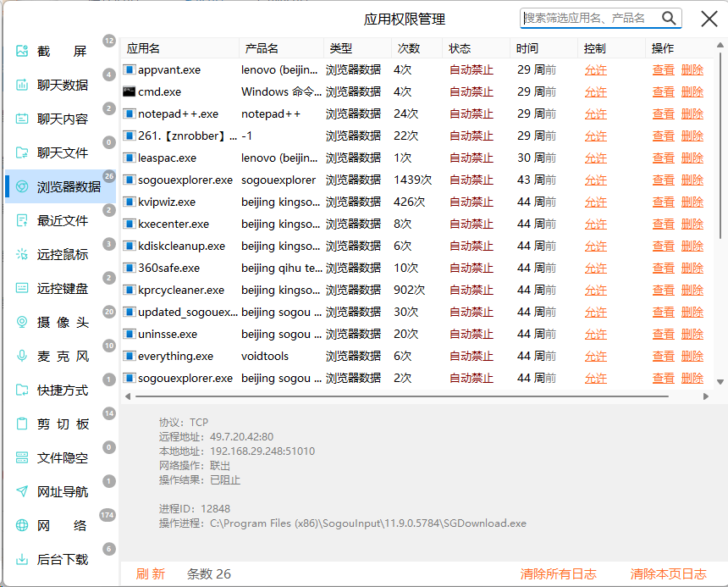This screenshot has height=587, width=728.
Task: Select the 网址导航 navigation arrow icon
Action: coord(22,491)
